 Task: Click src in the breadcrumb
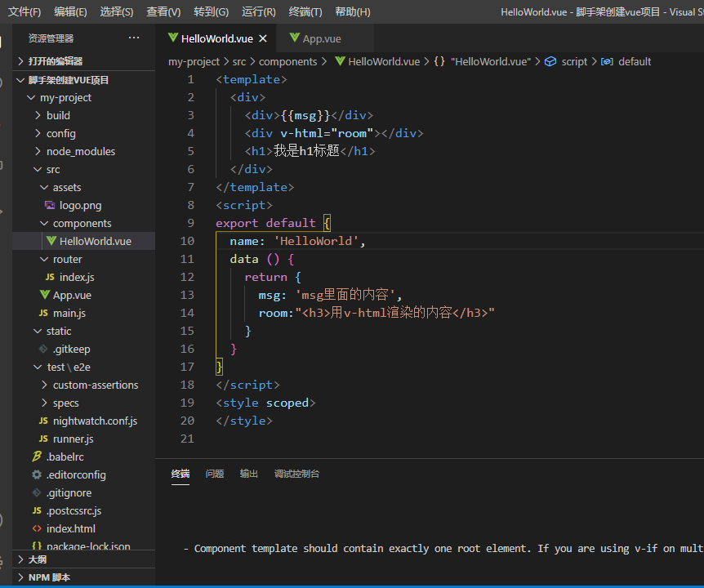click(x=238, y=61)
